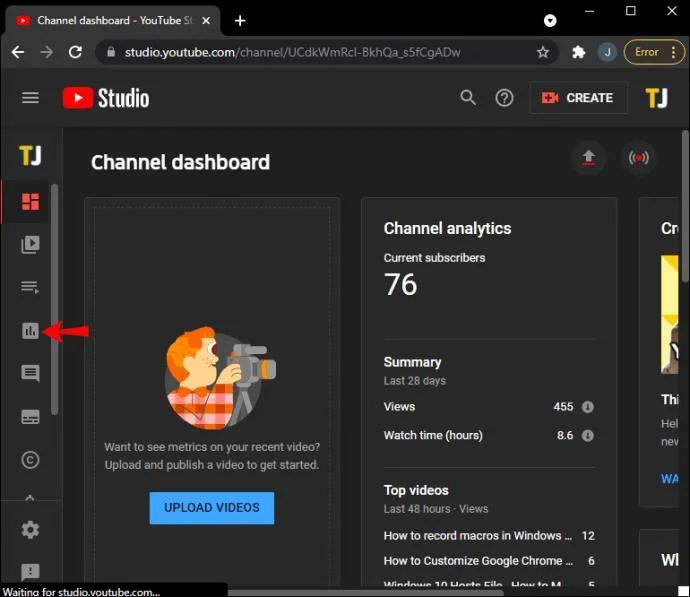The image size is (690, 597).
Task: Click the subscriber count 76
Action: tap(400, 284)
